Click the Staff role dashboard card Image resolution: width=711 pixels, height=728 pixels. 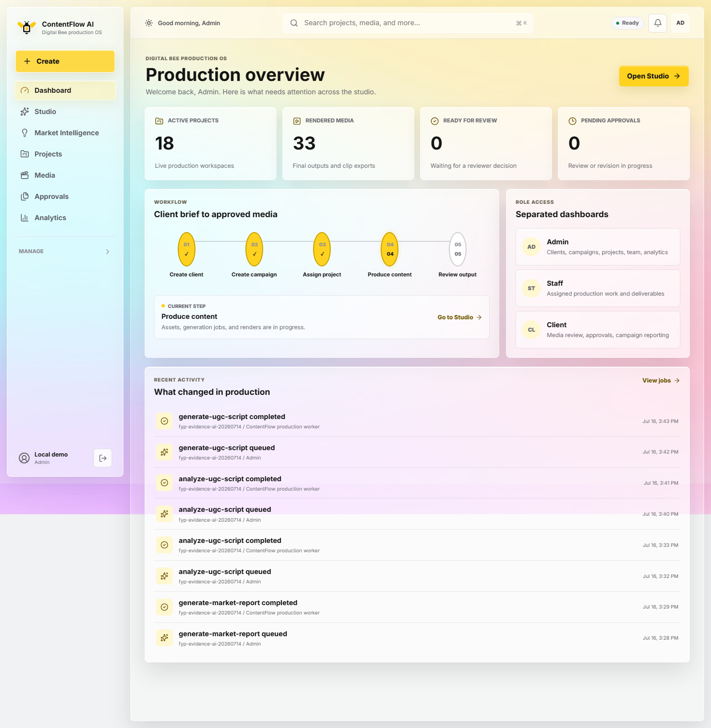tap(598, 288)
